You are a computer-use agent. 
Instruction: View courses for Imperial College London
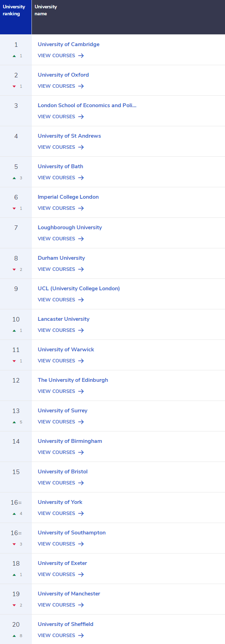point(61,208)
